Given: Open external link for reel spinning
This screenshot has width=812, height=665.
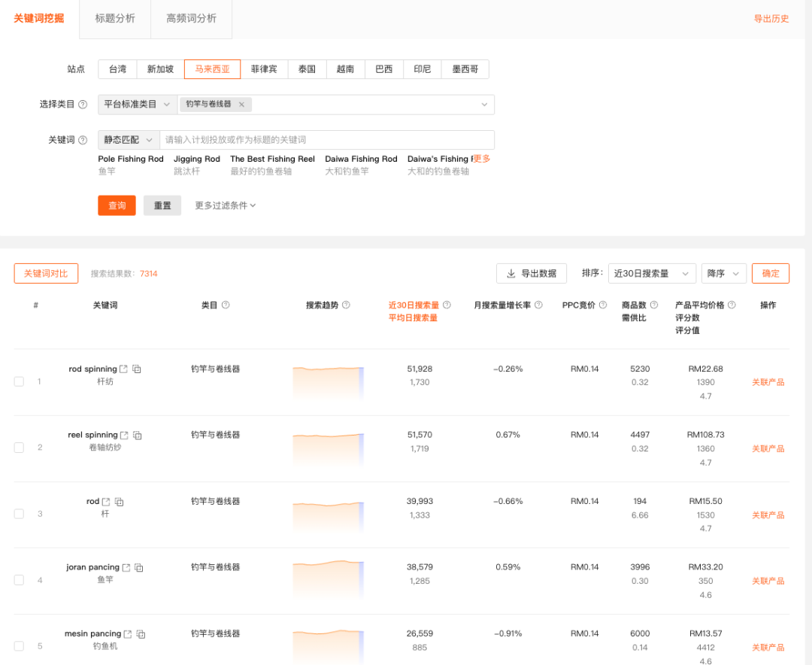Looking at the screenshot, I should click(124, 436).
